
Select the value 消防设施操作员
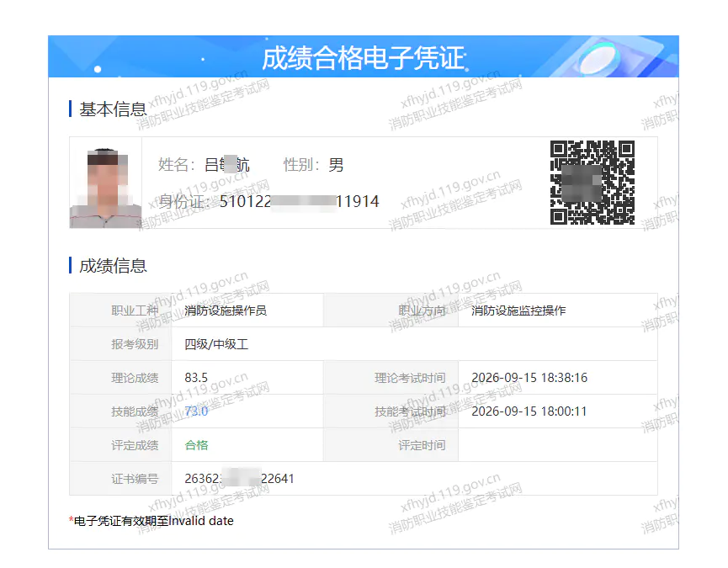(226, 311)
